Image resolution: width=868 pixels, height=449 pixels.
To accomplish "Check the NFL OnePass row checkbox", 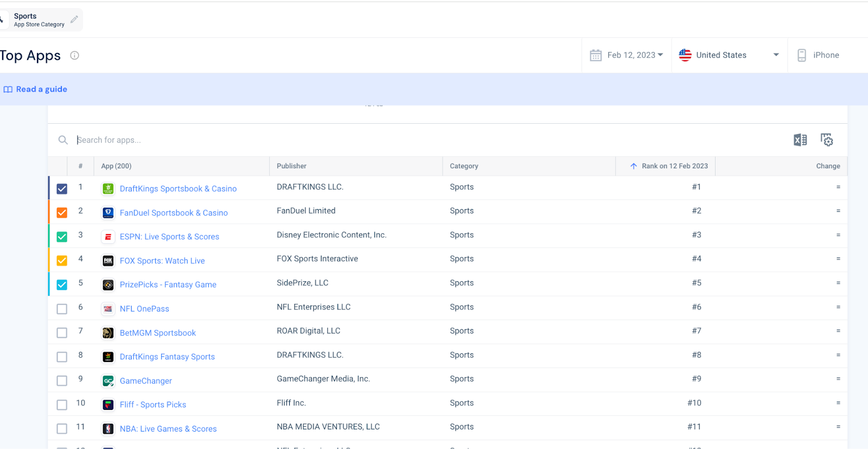I will [x=62, y=309].
